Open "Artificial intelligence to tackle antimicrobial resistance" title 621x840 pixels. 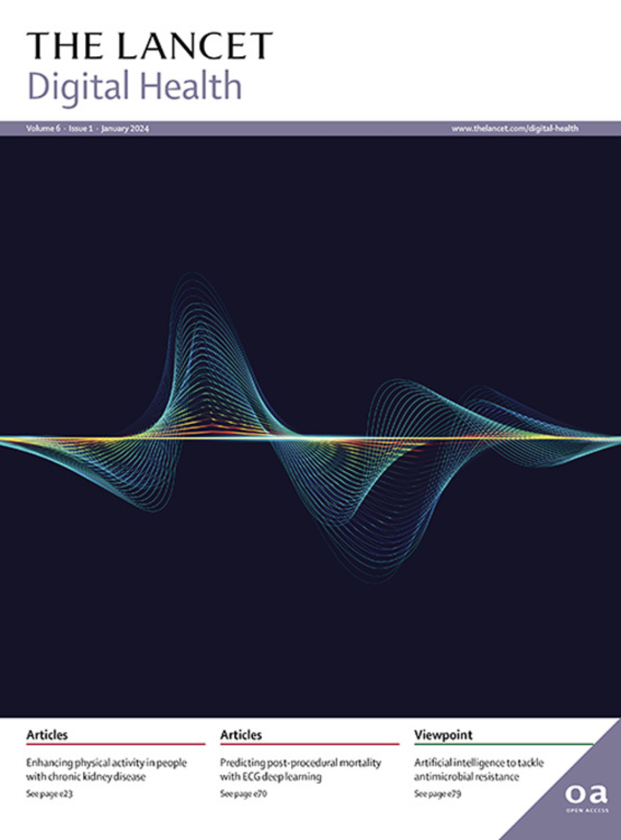[x=479, y=769]
